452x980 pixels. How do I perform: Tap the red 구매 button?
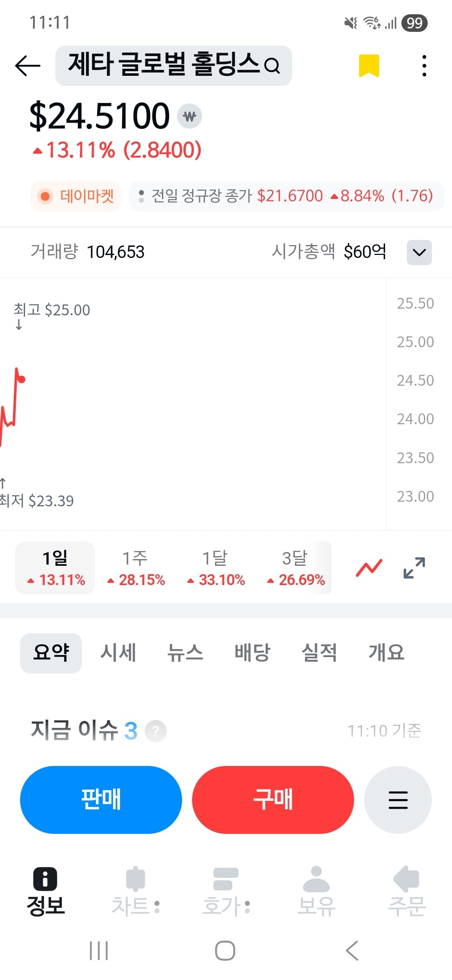click(x=273, y=800)
